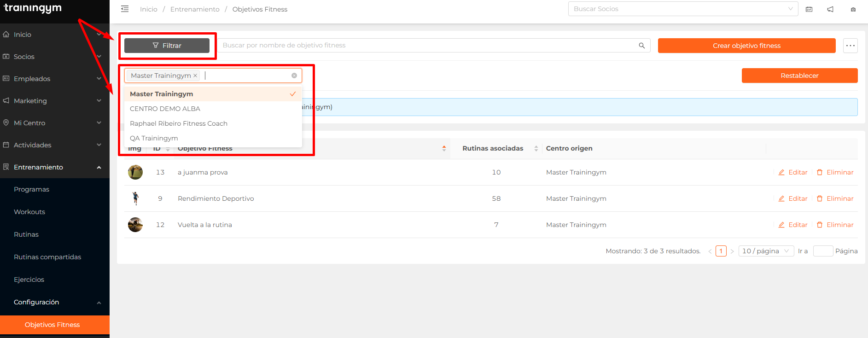Screen dimensions: 868x338
Task: Open the calendar icon in top bar
Action: tap(809, 9)
